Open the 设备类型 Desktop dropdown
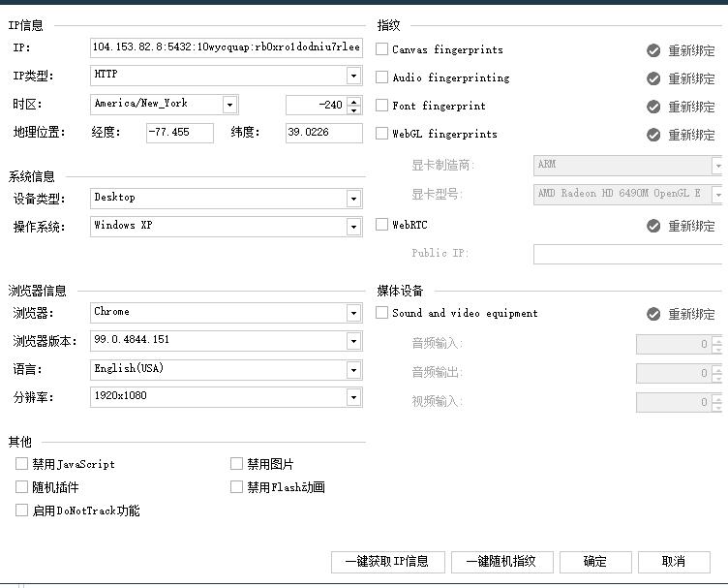The height and width of the screenshot is (588, 728). (353, 199)
